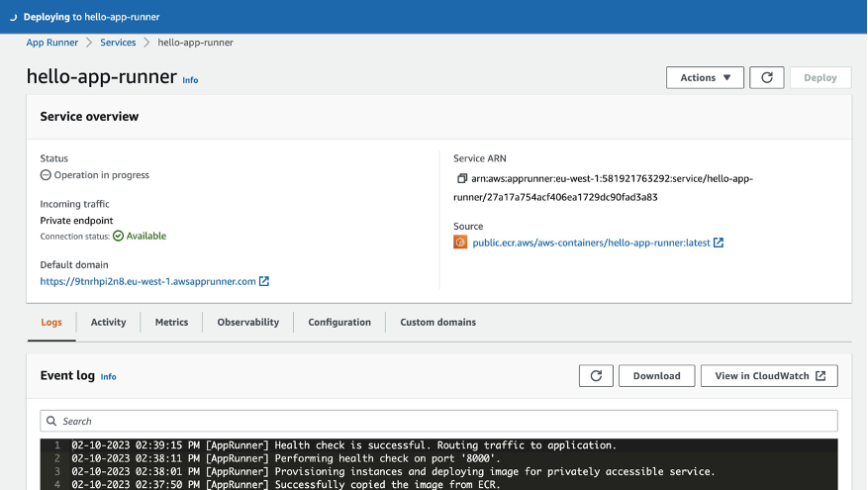Screen dimensions: 868x490
Task: Click the external link icon beside default domain
Action: tap(264, 281)
